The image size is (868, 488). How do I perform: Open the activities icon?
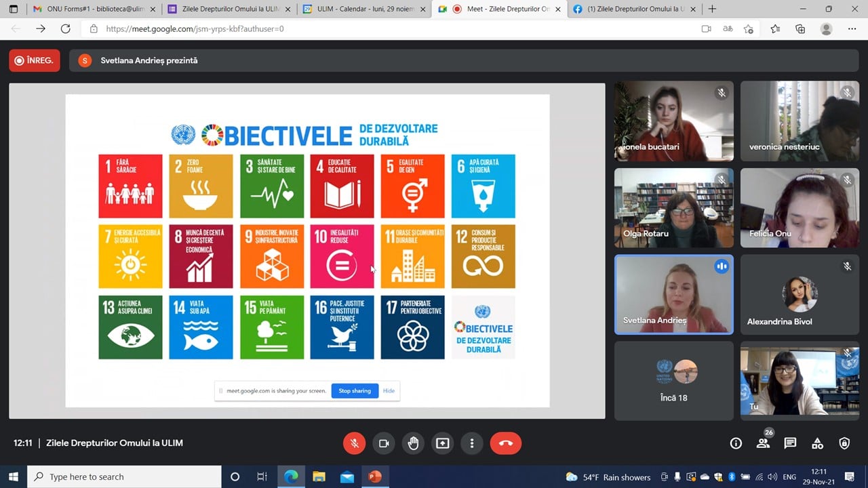pos(817,443)
